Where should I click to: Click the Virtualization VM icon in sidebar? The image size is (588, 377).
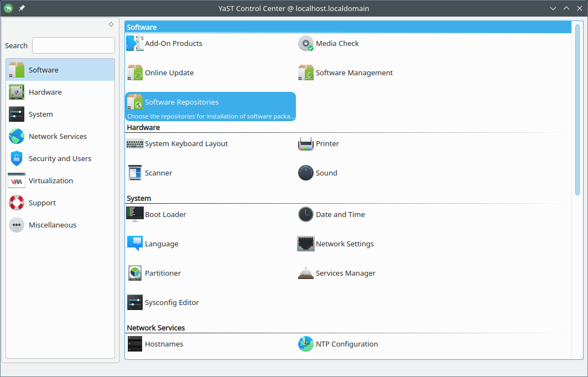coord(17,180)
